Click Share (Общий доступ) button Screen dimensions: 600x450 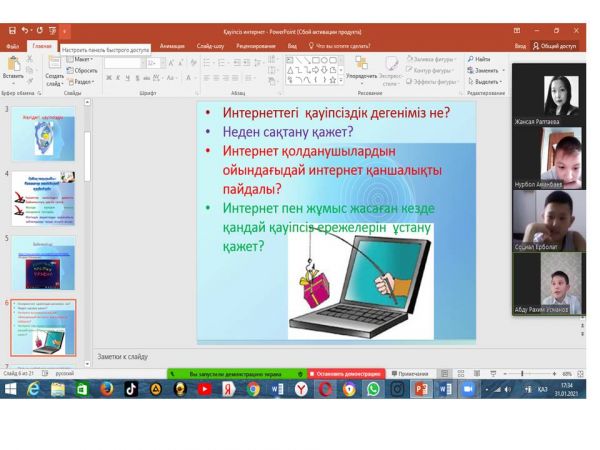[x=557, y=45]
